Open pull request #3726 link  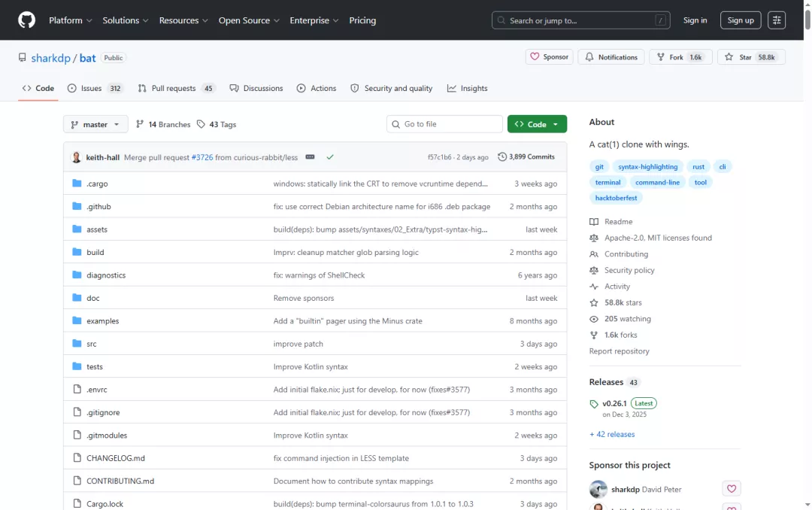click(202, 157)
